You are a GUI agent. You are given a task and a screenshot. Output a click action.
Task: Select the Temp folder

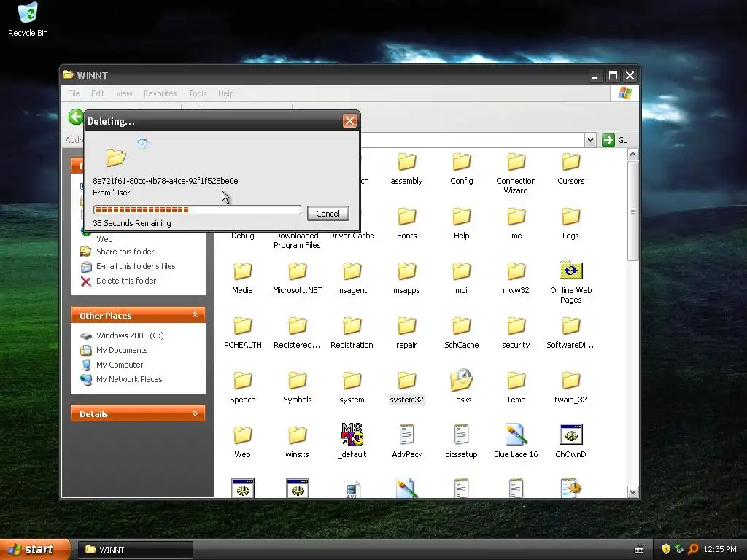tap(516, 388)
